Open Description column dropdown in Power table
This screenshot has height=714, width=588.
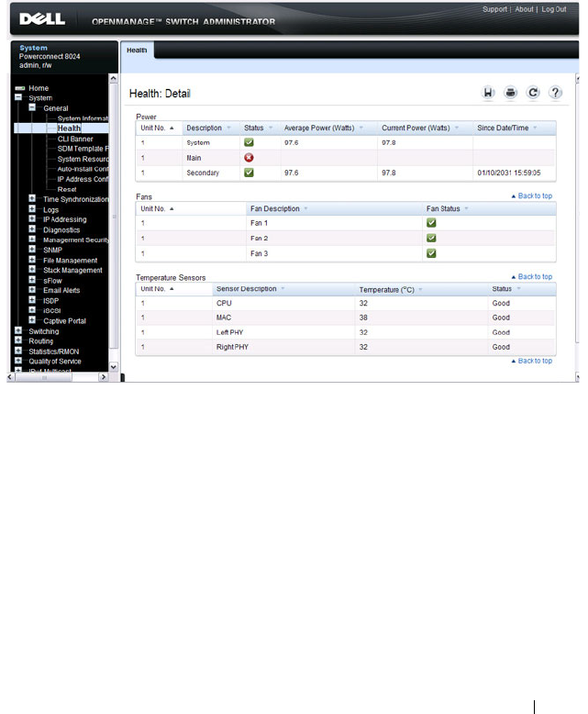pyautogui.click(x=229, y=128)
